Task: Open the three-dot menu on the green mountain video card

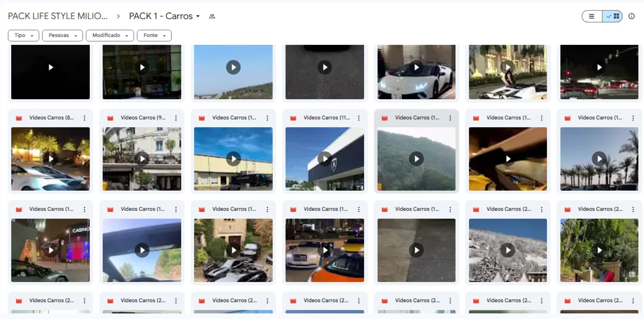Action: point(450,118)
